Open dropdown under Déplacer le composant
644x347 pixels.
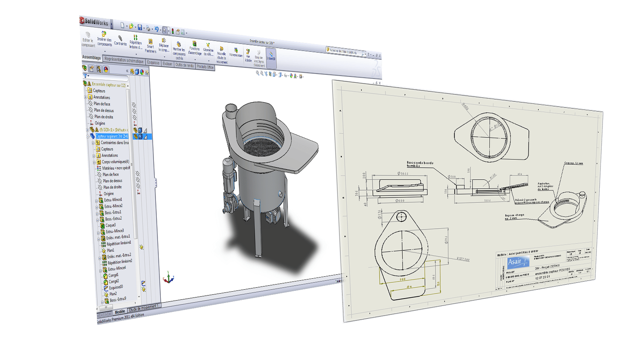click(164, 56)
